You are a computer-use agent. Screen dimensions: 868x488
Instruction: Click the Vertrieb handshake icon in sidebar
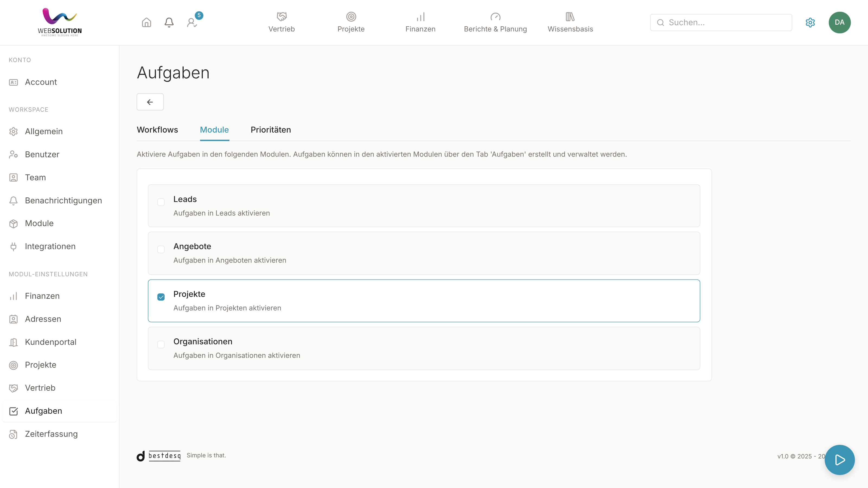[x=14, y=388]
